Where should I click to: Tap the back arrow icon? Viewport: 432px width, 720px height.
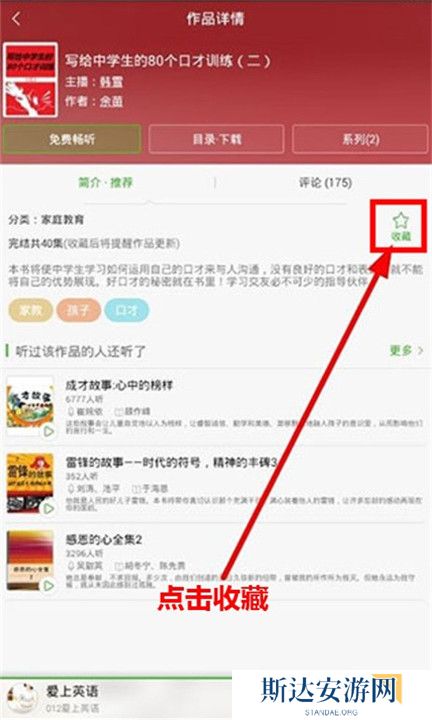pyautogui.click(x=17, y=19)
